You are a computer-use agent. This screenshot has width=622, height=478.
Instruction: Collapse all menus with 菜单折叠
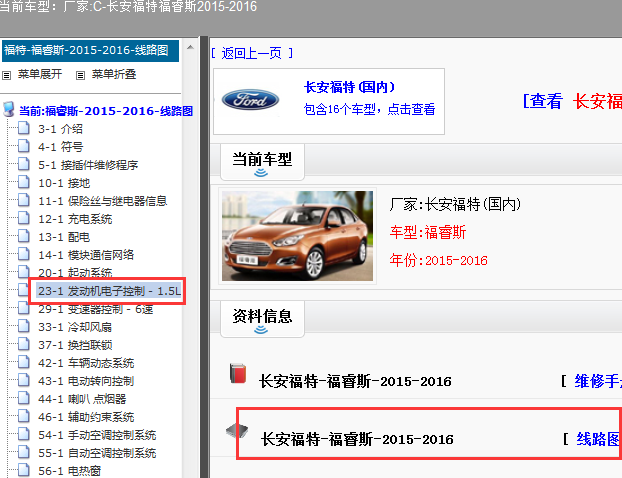(x=114, y=74)
